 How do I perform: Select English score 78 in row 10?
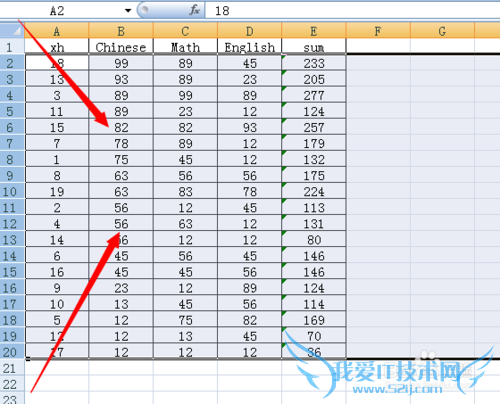[250, 191]
